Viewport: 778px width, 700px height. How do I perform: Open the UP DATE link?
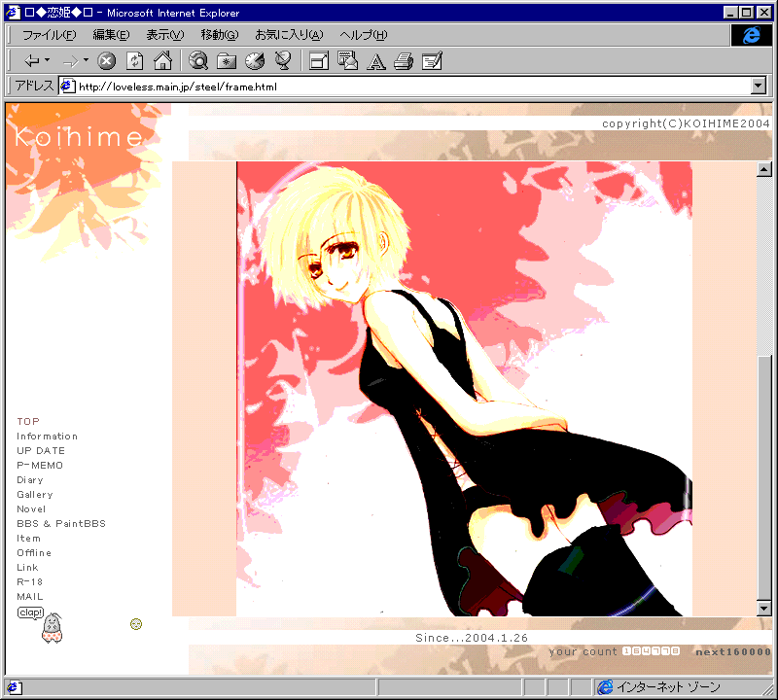(41, 450)
